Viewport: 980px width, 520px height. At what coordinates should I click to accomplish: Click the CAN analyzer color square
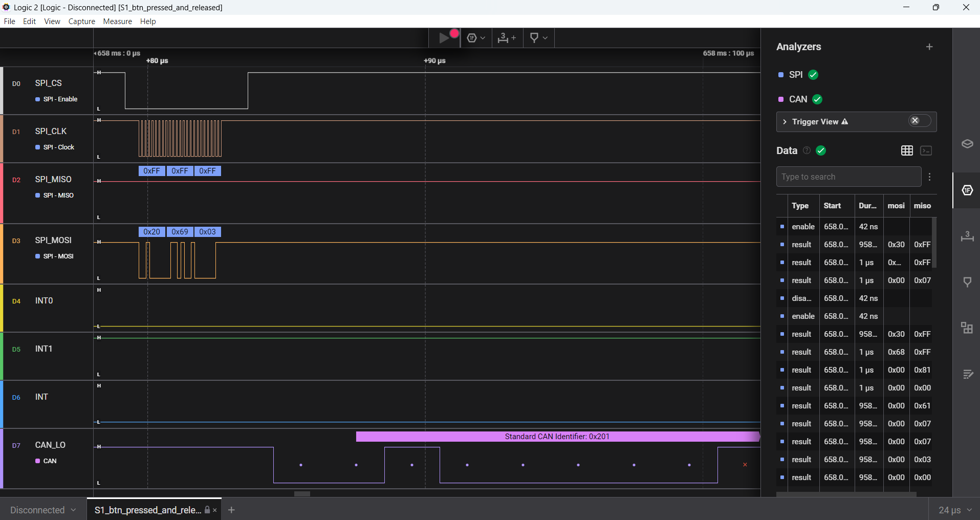(781, 99)
